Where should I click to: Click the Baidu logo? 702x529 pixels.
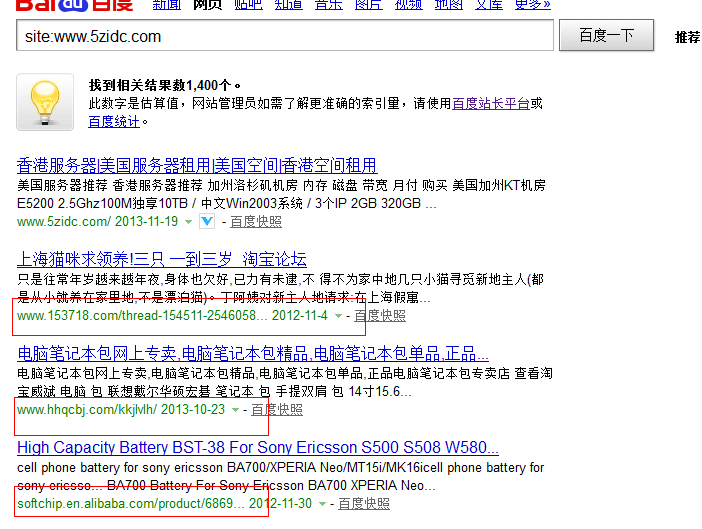(x=74, y=5)
